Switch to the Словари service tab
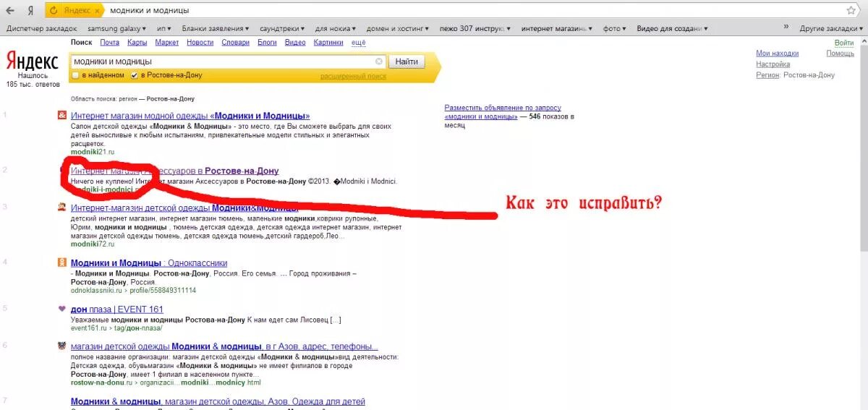 click(235, 43)
